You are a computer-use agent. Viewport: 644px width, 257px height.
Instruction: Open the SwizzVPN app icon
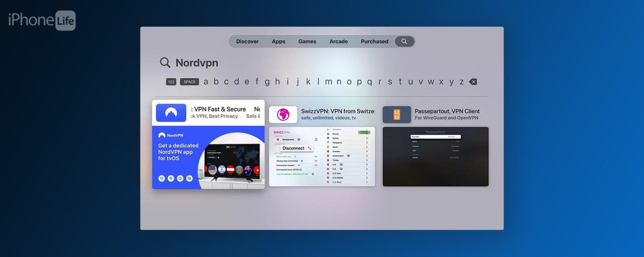283,115
